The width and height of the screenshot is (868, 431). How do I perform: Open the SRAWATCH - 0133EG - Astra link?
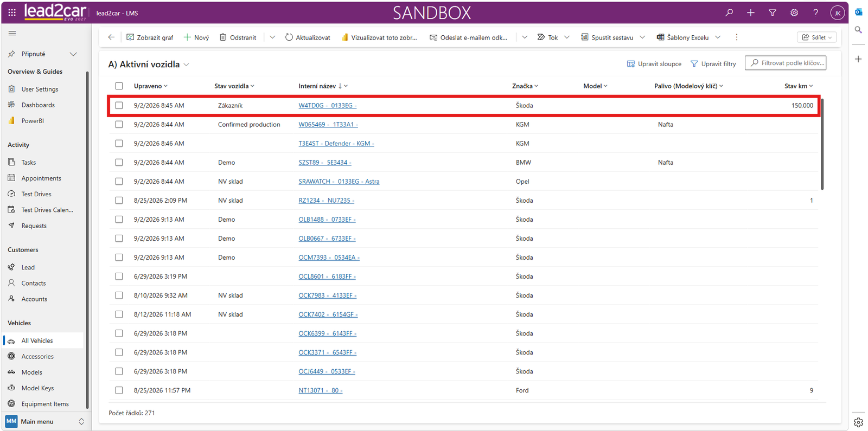(x=339, y=182)
